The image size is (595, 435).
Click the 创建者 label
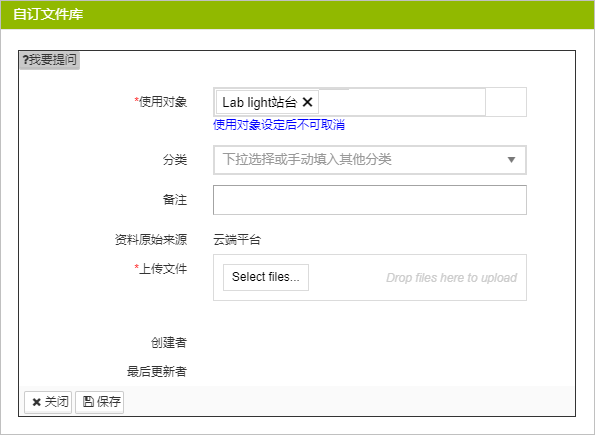click(169, 342)
